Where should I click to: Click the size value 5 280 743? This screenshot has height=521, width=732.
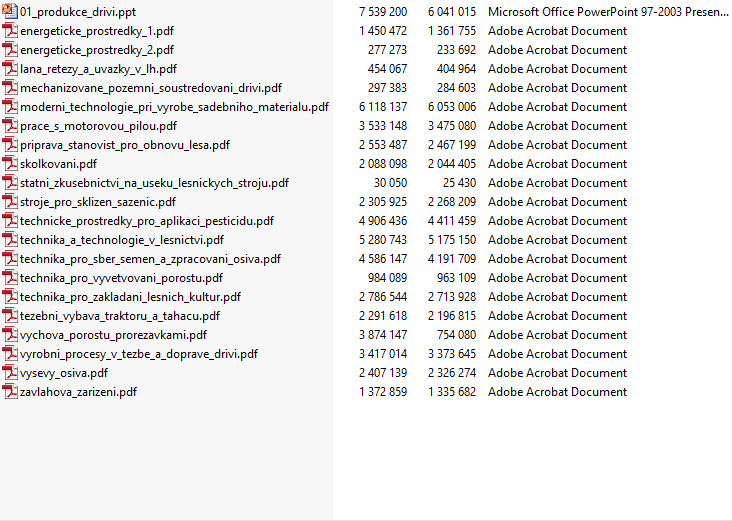(383, 239)
